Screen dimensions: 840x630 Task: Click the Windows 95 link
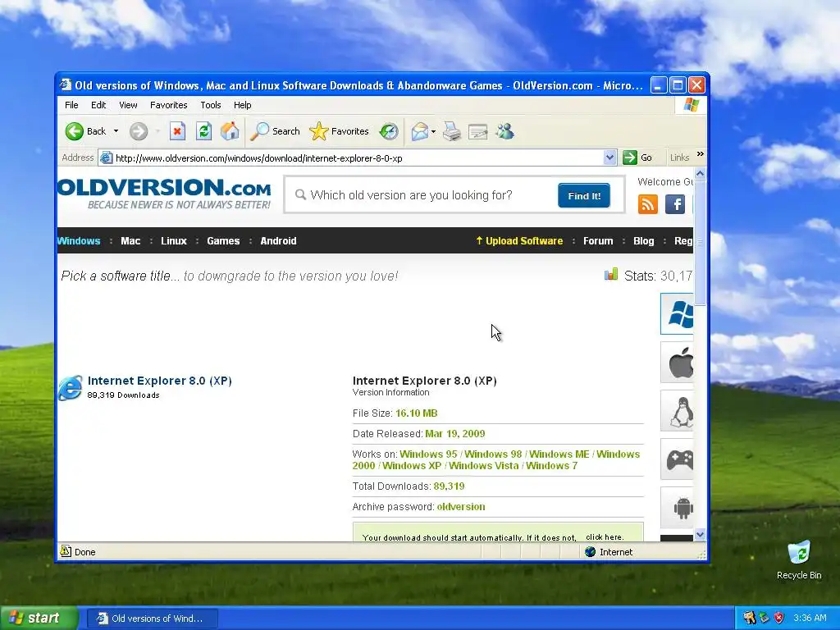tap(428, 454)
